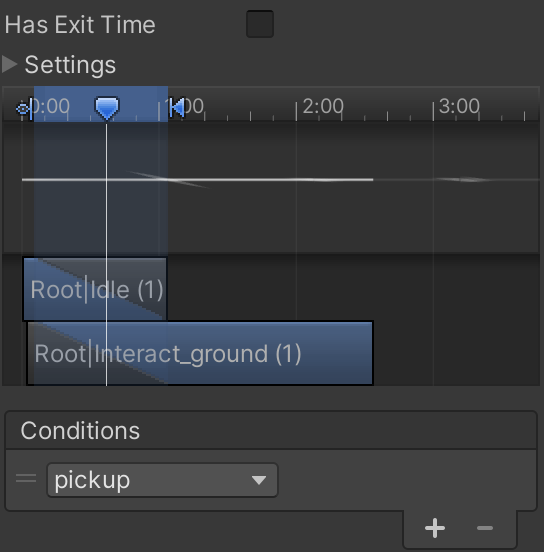
Task: Add a new condition with plus icon
Action: pyautogui.click(x=435, y=528)
